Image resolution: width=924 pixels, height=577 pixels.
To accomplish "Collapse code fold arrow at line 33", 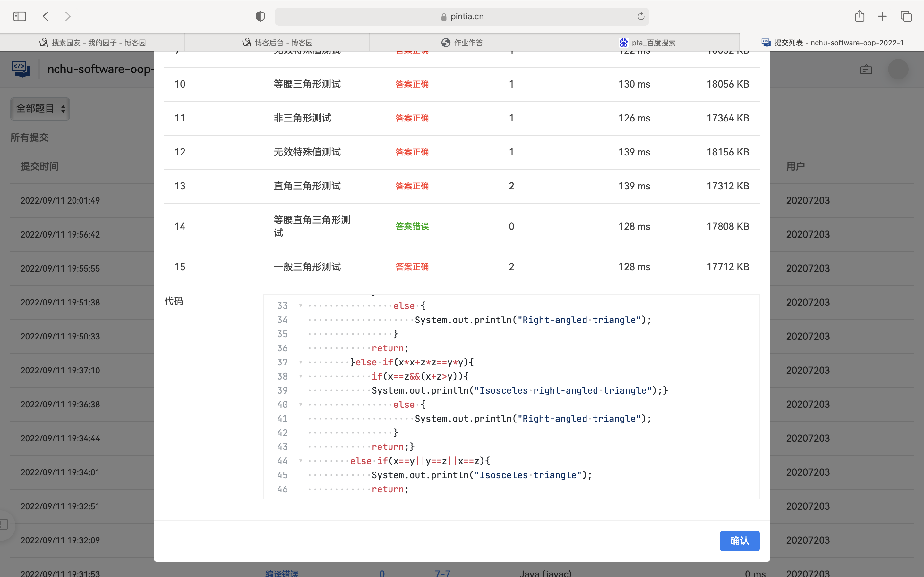I will [301, 306].
